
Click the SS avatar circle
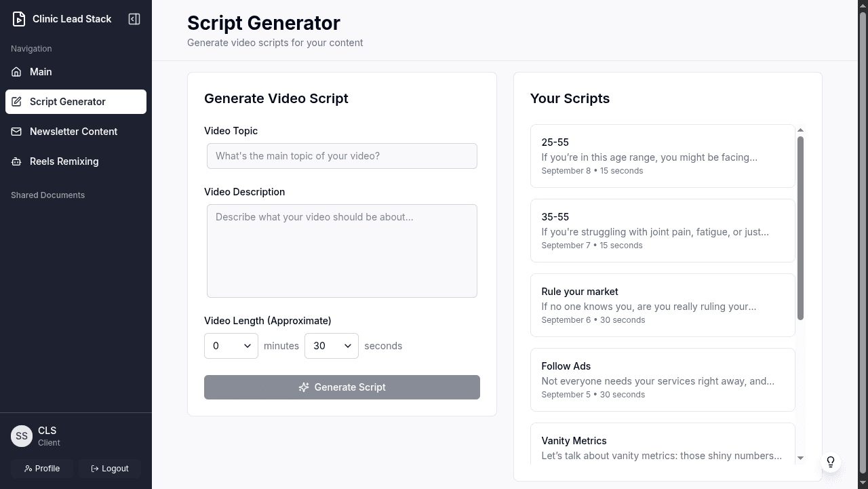click(x=22, y=436)
